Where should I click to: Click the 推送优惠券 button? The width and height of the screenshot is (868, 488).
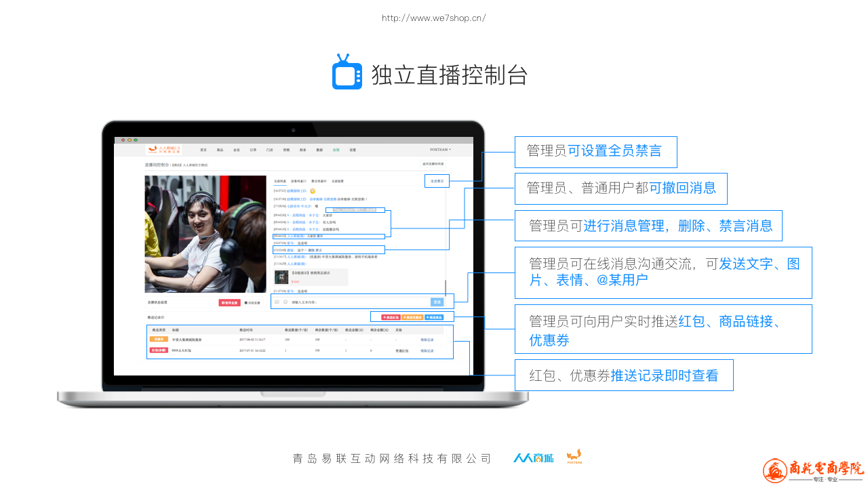(x=412, y=317)
